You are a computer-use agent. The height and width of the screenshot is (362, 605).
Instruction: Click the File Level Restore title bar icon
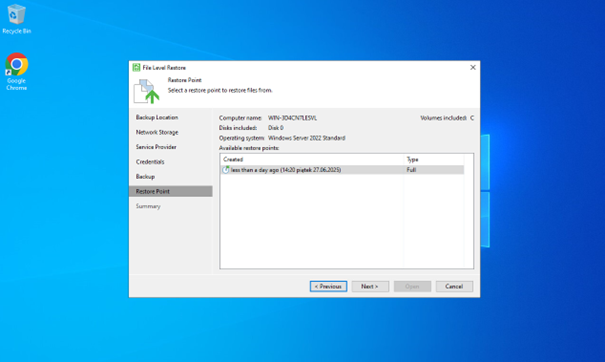(136, 68)
